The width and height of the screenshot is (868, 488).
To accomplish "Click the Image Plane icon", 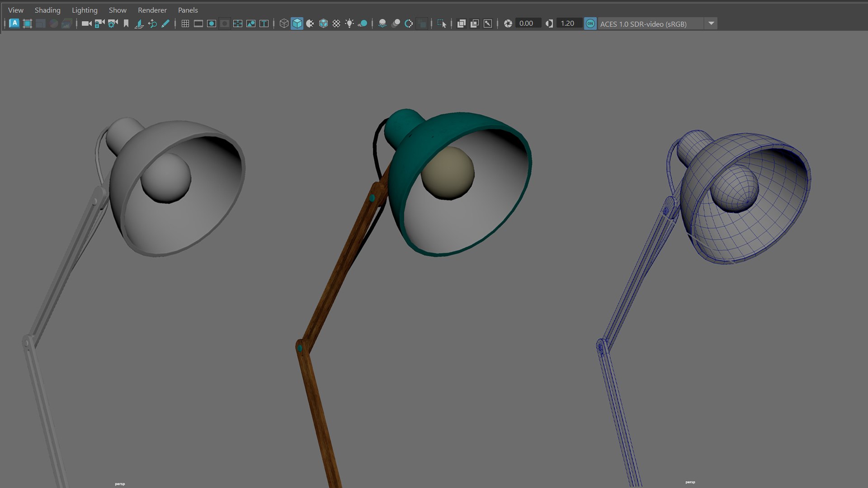I will click(139, 23).
